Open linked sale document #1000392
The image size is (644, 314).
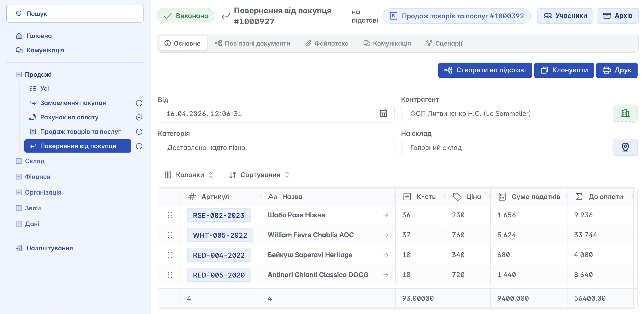[x=456, y=16]
